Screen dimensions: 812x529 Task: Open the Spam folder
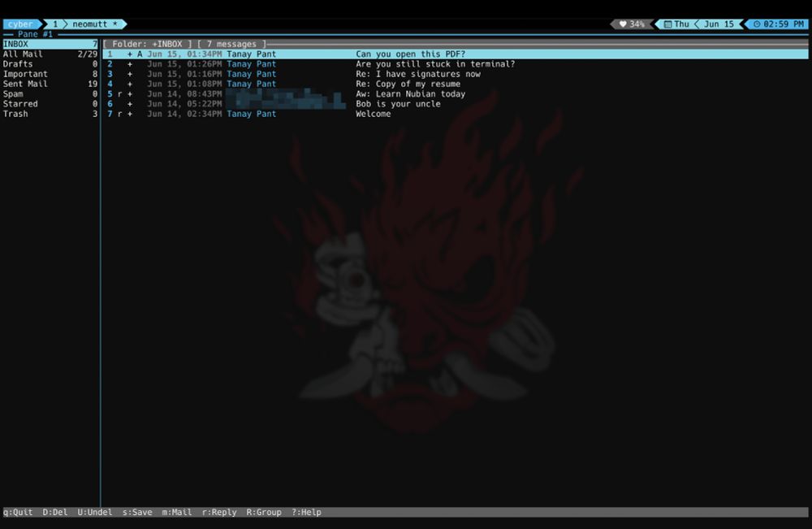pyautogui.click(x=50, y=93)
